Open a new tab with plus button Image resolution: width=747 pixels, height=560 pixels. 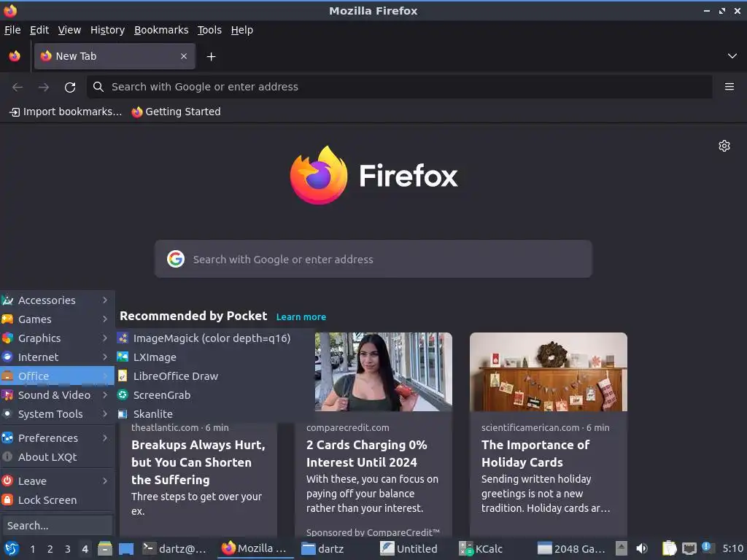[211, 57]
